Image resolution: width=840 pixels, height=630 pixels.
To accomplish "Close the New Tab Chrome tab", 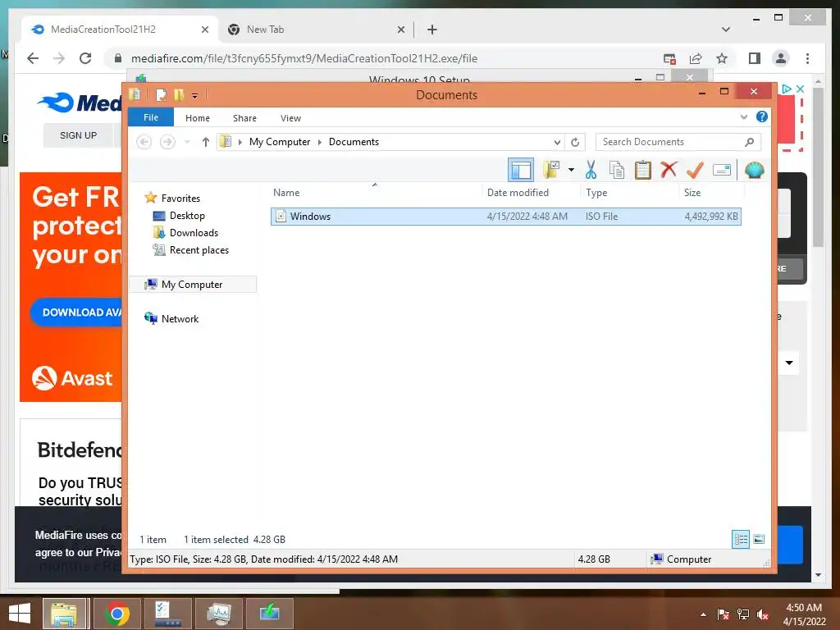I will click(x=400, y=30).
